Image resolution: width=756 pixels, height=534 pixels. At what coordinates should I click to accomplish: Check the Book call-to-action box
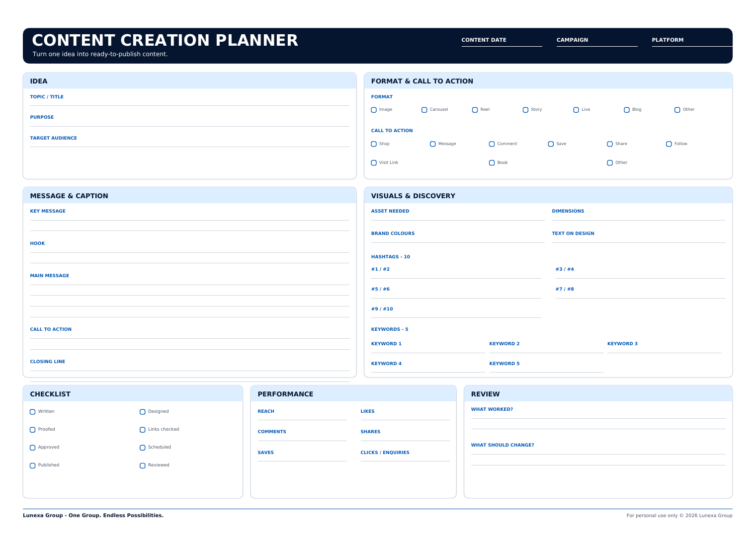tap(492, 163)
